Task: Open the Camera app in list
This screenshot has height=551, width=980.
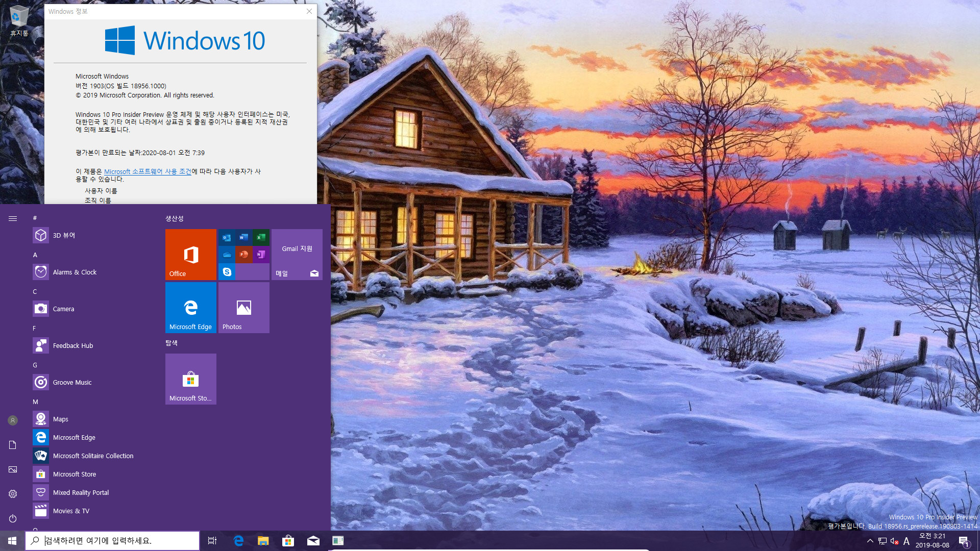Action: pos(94,309)
